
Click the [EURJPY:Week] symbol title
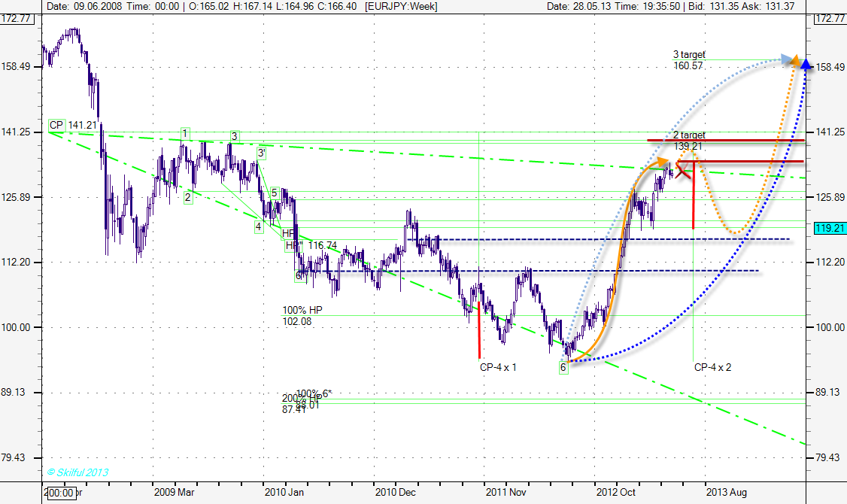402,6
